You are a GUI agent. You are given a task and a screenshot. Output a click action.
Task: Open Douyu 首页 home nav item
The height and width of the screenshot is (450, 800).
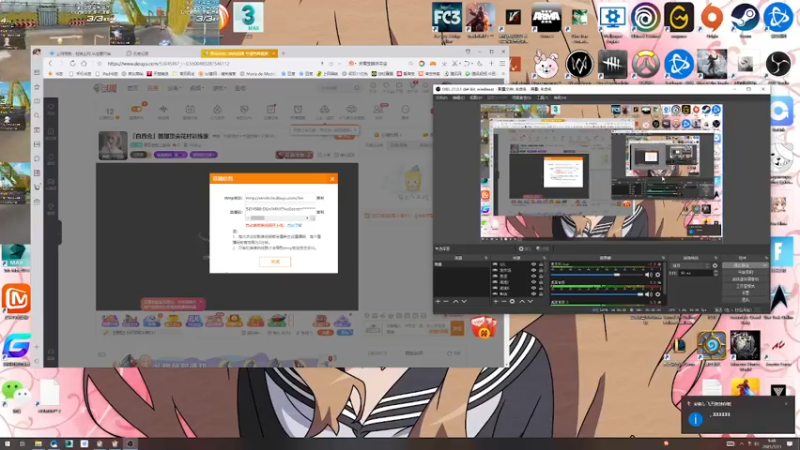tap(133, 88)
